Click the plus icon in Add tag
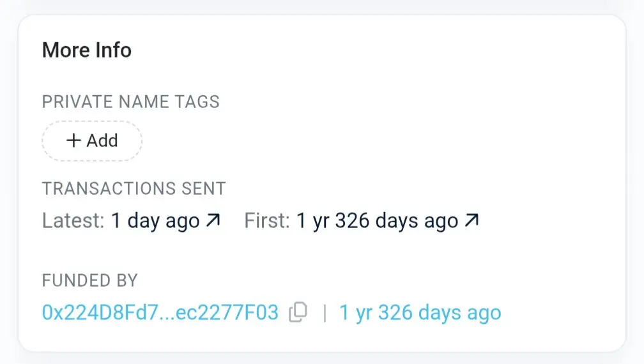 coord(73,140)
